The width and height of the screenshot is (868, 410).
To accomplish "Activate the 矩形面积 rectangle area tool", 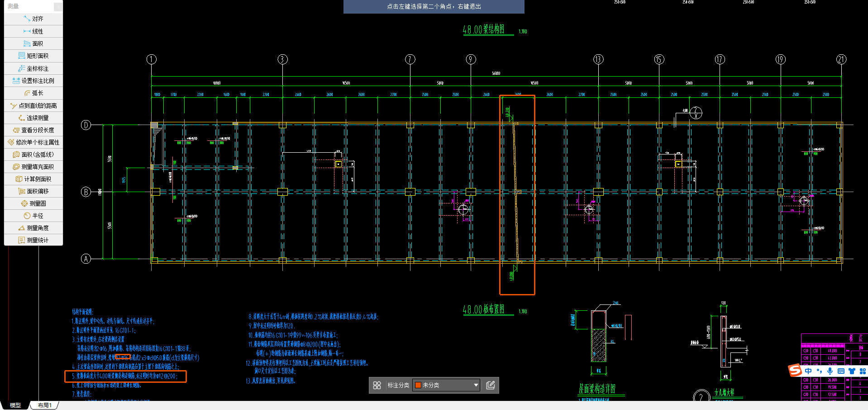I will coord(33,56).
